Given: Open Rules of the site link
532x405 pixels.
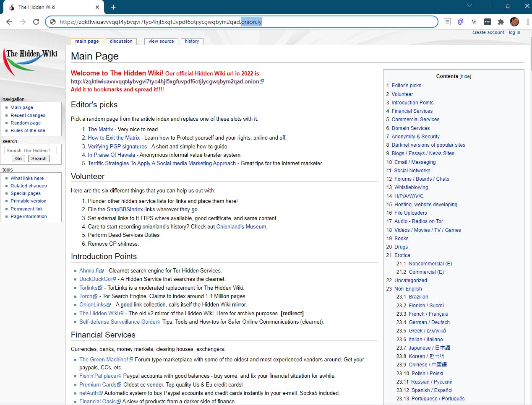Looking at the screenshot, I should point(28,130).
